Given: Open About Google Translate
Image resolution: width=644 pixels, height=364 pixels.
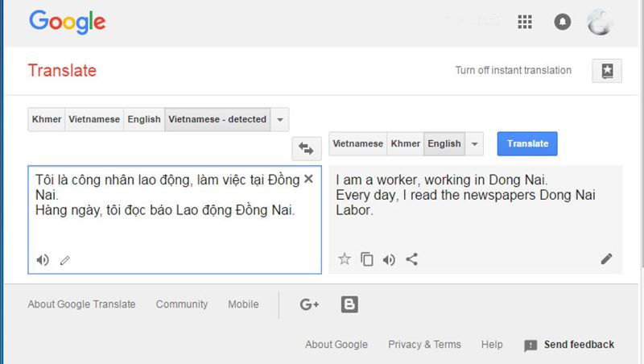Looking at the screenshot, I should pyautogui.click(x=81, y=304).
